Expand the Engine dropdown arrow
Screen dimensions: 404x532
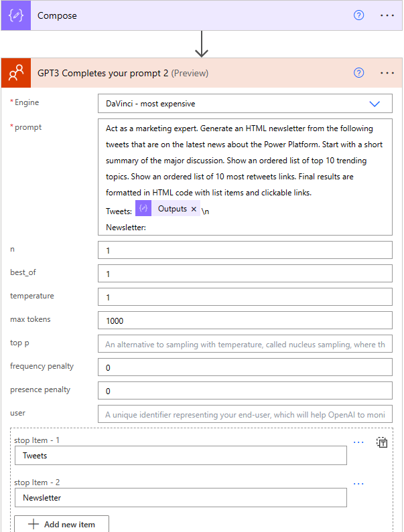(x=375, y=104)
